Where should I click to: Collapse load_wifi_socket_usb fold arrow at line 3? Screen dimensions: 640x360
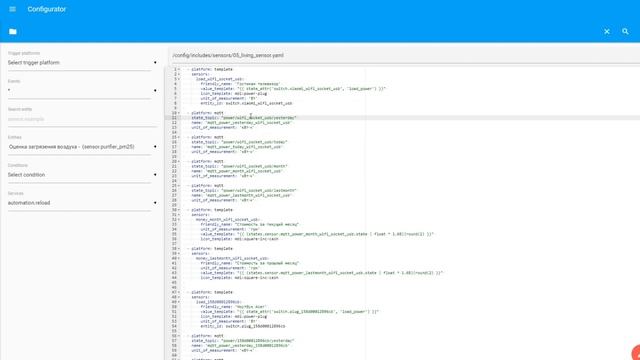179,79
